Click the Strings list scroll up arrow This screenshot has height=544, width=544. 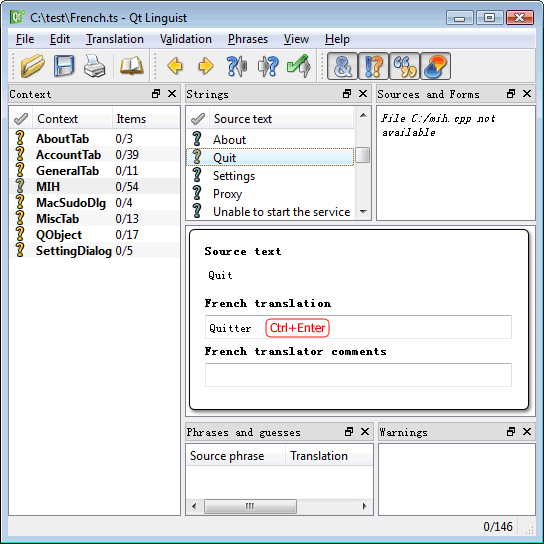click(x=363, y=115)
